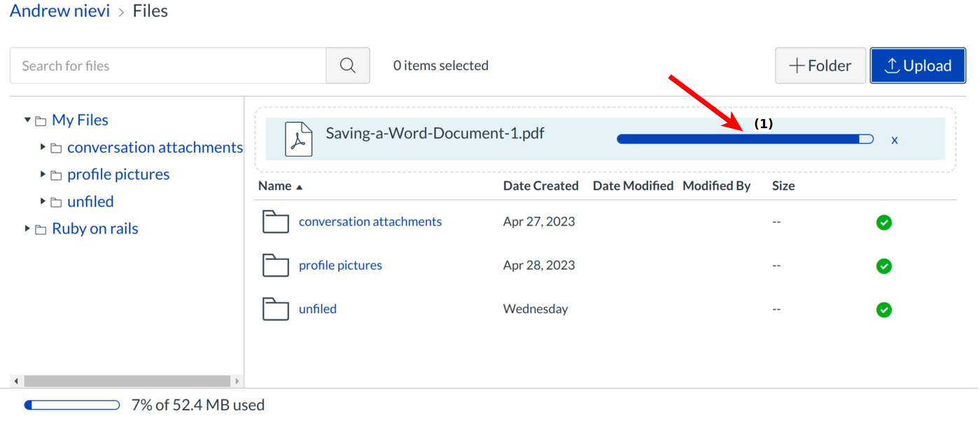
Task: Toggle published status of conversation attachments folder
Action: (883, 223)
